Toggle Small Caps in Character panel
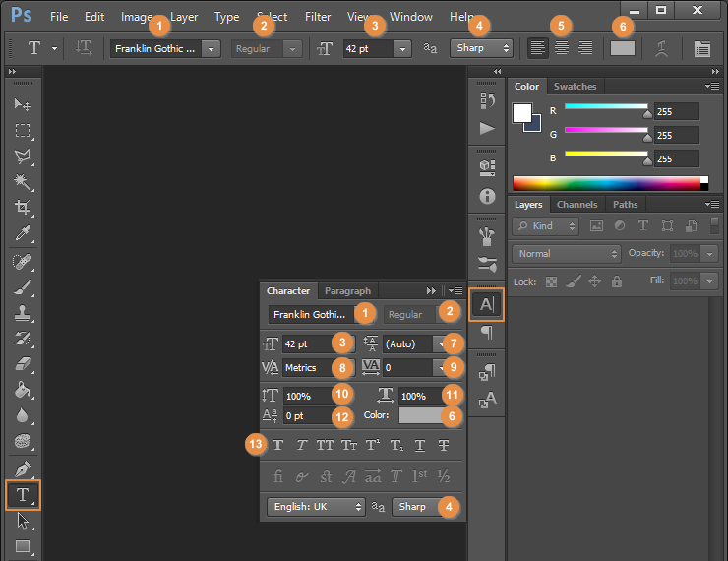The image size is (728, 561). pos(349,446)
